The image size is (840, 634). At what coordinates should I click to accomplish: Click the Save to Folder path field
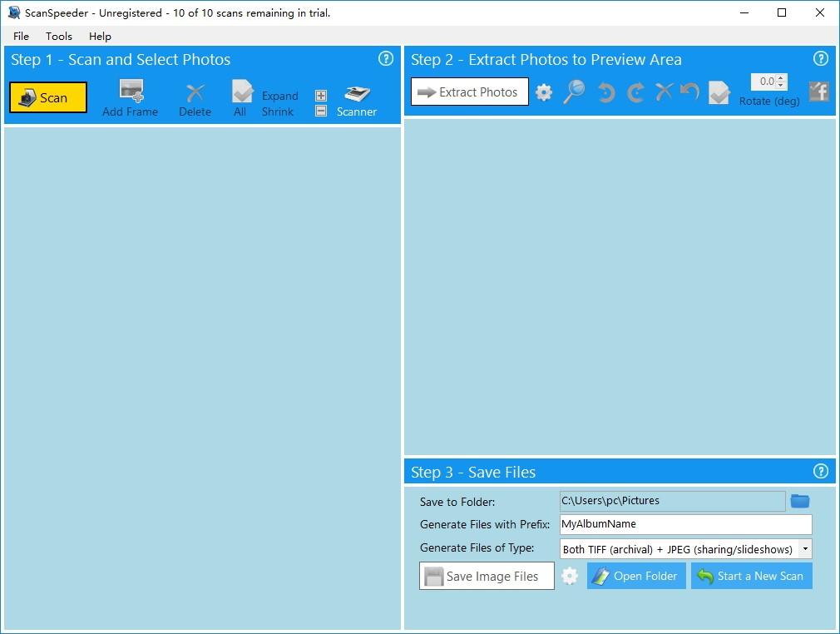tap(672, 501)
